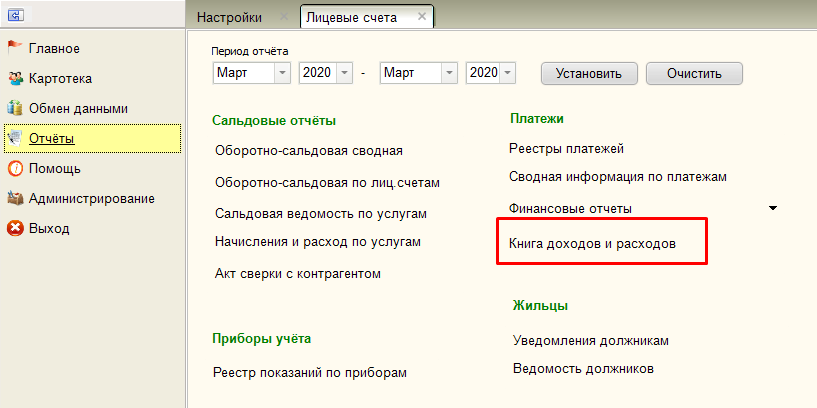817x408 pixels.
Task: Open the Оборотно-сальдовая сводная report
Action: [309, 151]
